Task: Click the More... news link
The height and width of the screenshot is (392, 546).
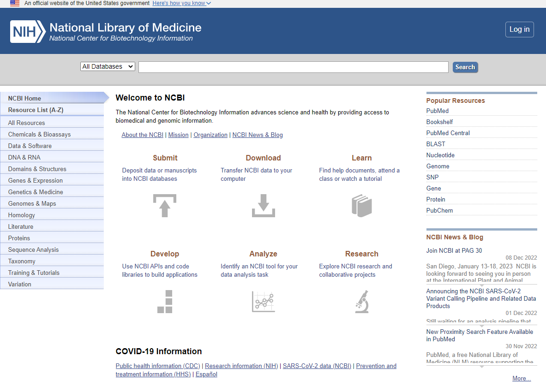Action: tap(521, 379)
